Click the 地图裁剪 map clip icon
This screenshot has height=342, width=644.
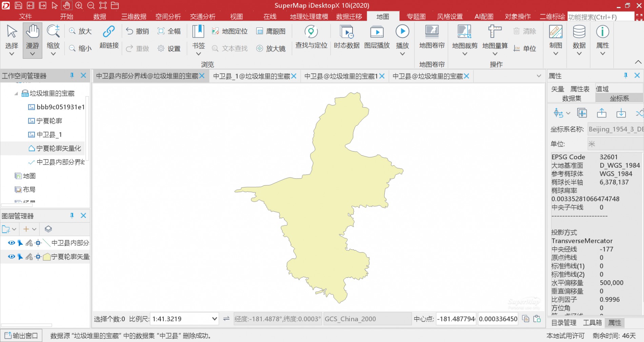[464, 32]
